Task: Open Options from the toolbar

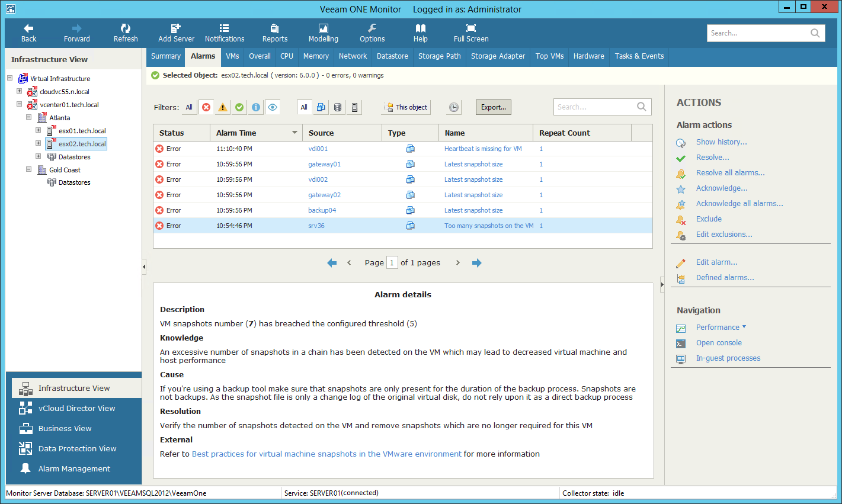Action: [372, 33]
